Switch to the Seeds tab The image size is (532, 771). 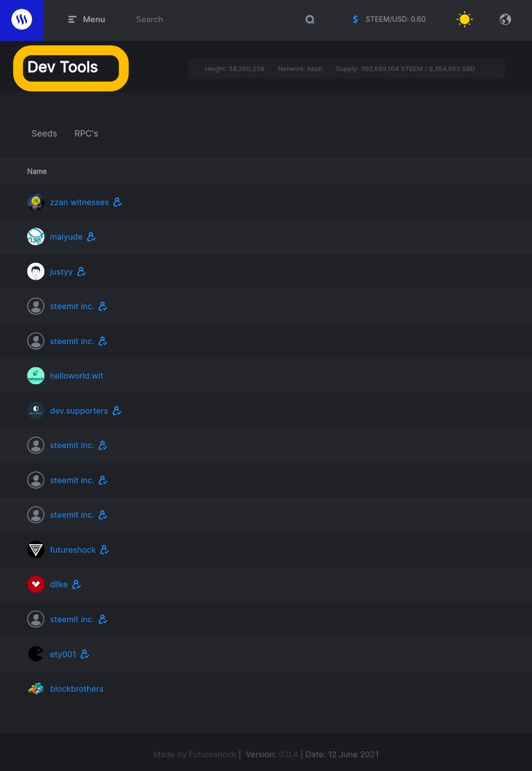tap(44, 134)
